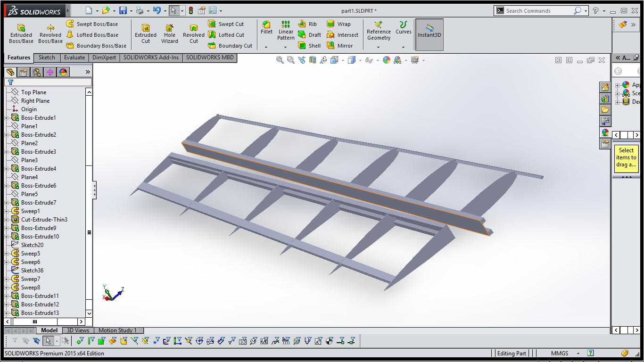Open the Linear Pattern dropdown arrow
Viewport: 644px width, 362px height.
286,47
